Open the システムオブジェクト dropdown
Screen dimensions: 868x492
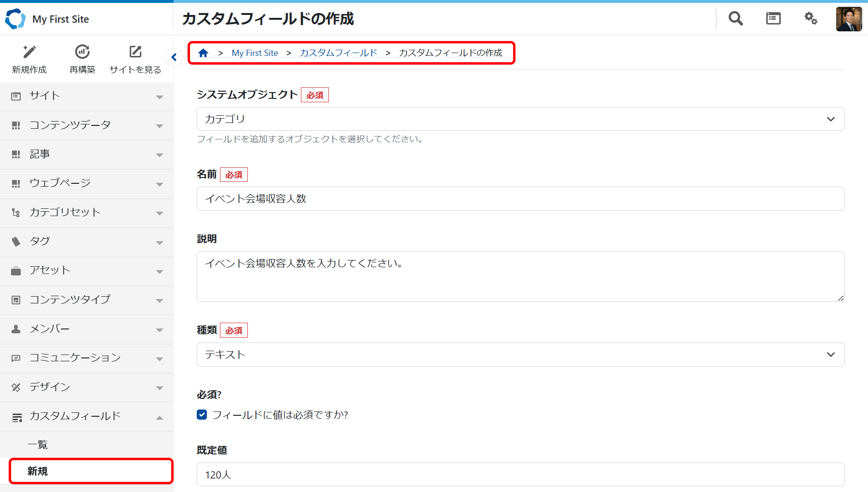tap(520, 119)
